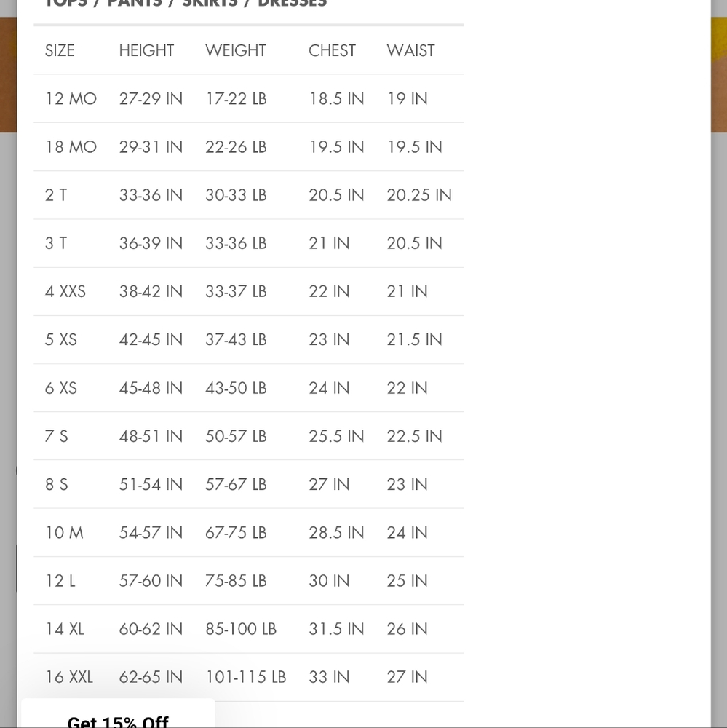Click the 3 T size cell
727x728 pixels.
click(56, 243)
